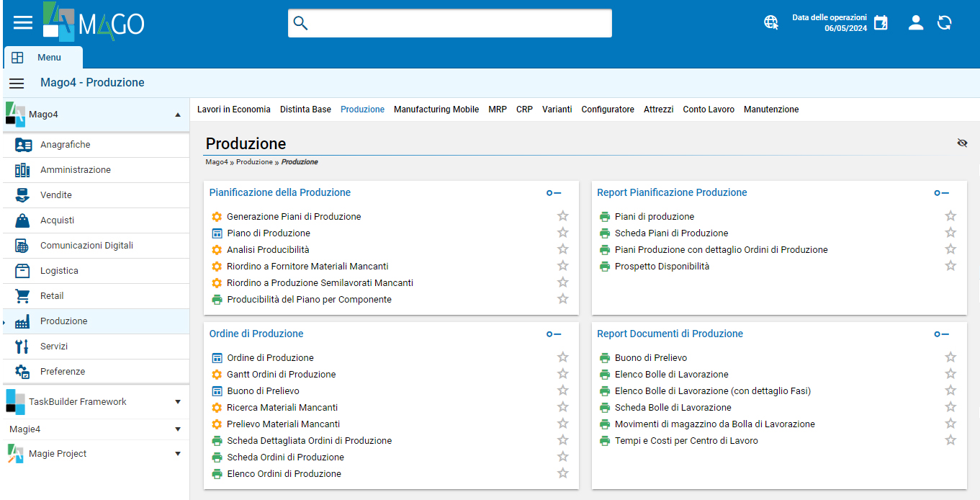Collapse the Ordine di Produzione tile
This screenshot has height=500, width=980.
coord(554,334)
